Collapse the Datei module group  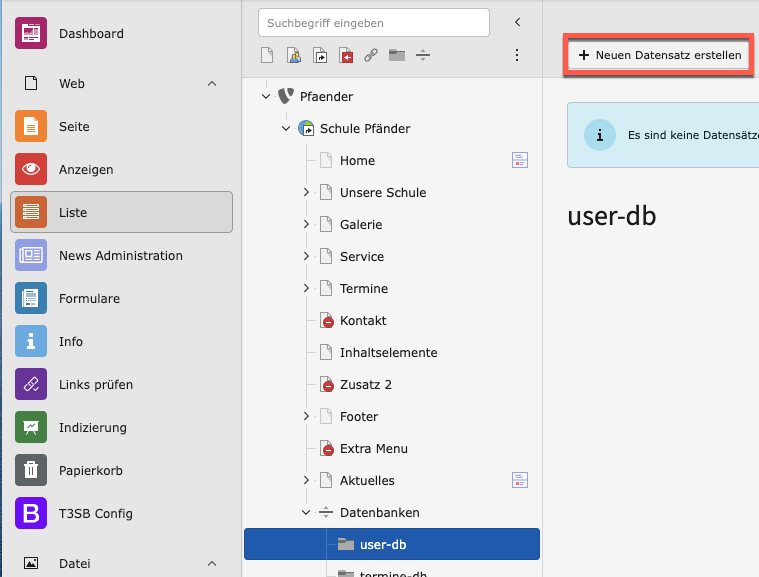[212, 563]
